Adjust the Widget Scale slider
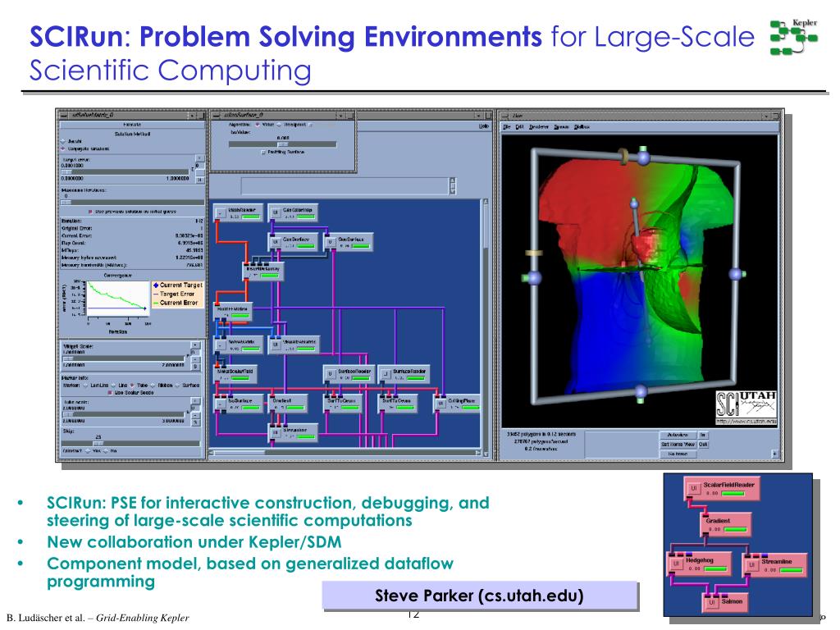Viewport: 840px width, 630px height. 125,358
